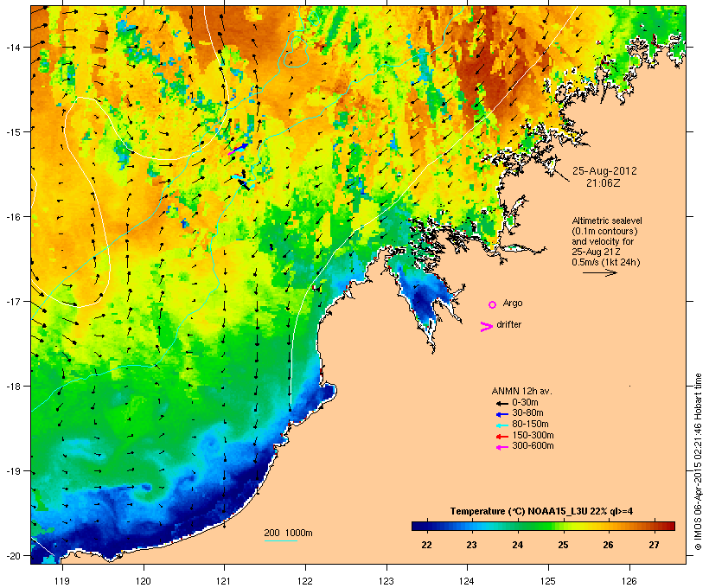Screen dimensions: 709x588
Task: Click the colorbar tick label 26
Action: pos(609,545)
